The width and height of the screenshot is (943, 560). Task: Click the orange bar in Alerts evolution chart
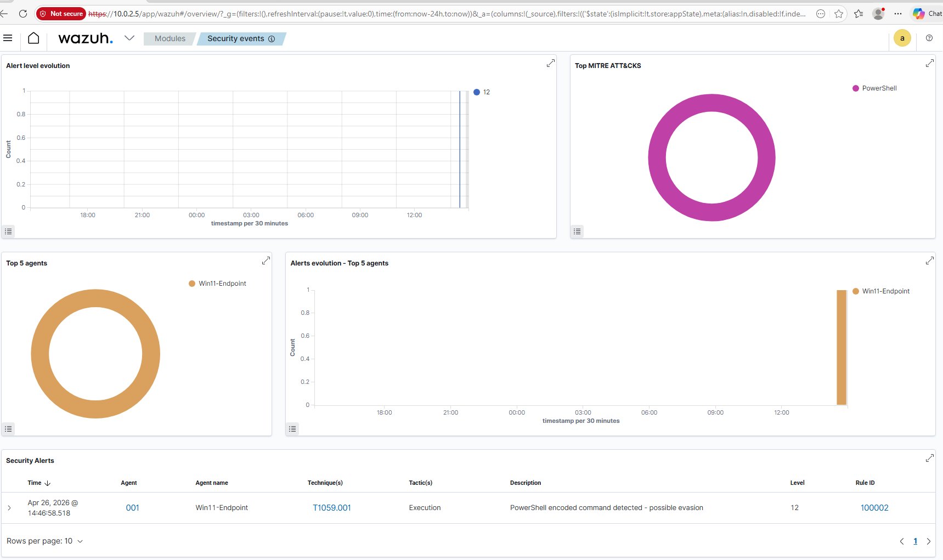click(842, 348)
